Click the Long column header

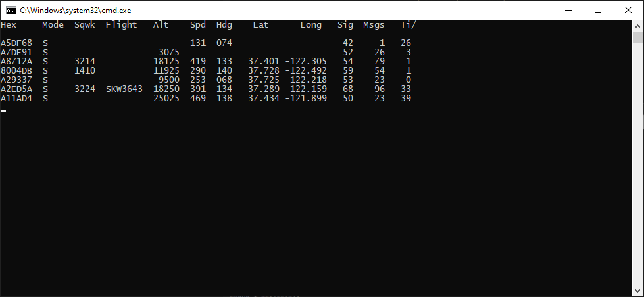tap(311, 25)
